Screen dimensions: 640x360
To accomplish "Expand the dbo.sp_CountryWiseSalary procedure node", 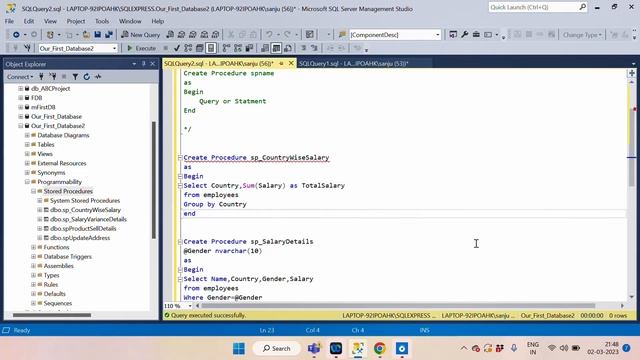I will (x=40, y=210).
